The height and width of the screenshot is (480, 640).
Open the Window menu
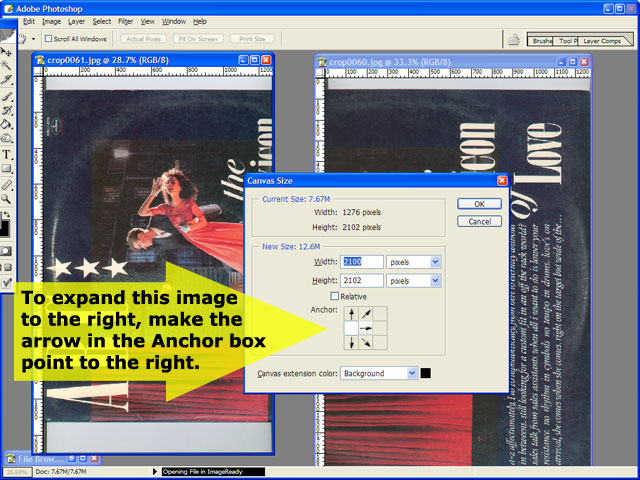[174, 22]
